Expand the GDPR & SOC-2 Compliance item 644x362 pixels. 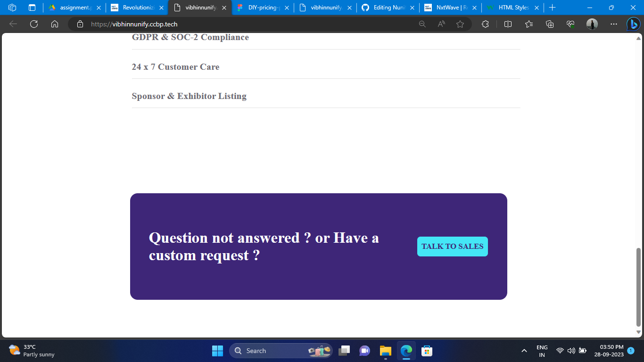click(190, 37)
